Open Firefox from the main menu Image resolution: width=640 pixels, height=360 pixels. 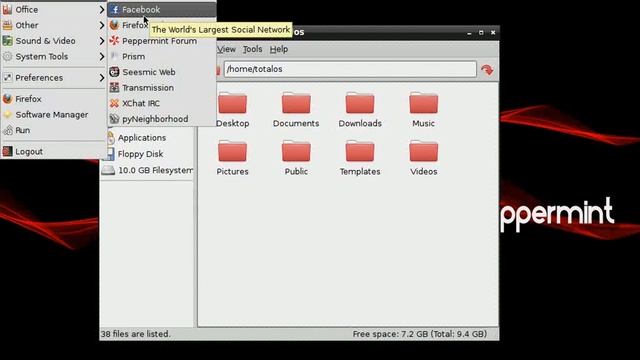pyautogui.click(x=53, y=99)
